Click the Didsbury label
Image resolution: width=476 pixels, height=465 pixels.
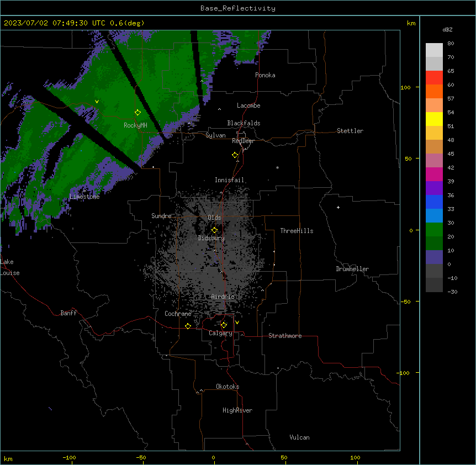coord(211,238)
